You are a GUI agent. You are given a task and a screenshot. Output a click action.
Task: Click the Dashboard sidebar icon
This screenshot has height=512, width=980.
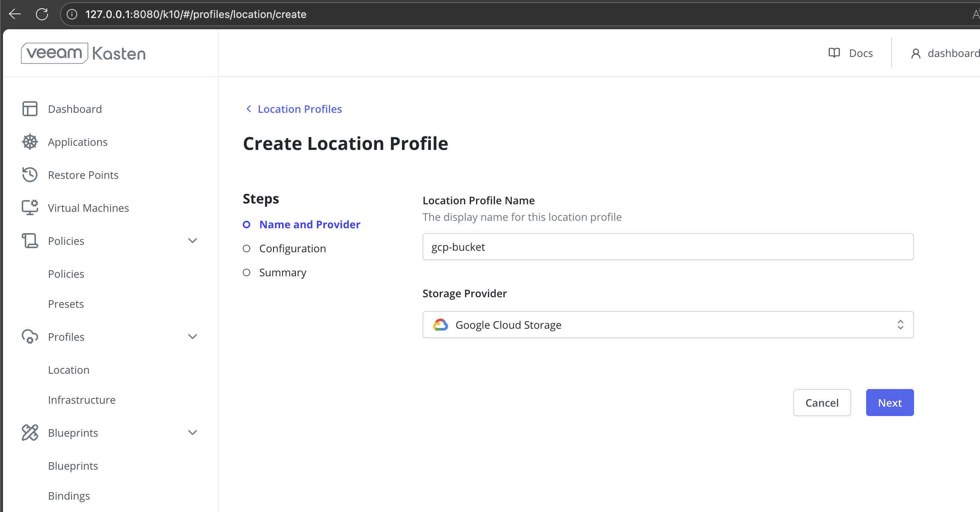pos(30,109)
